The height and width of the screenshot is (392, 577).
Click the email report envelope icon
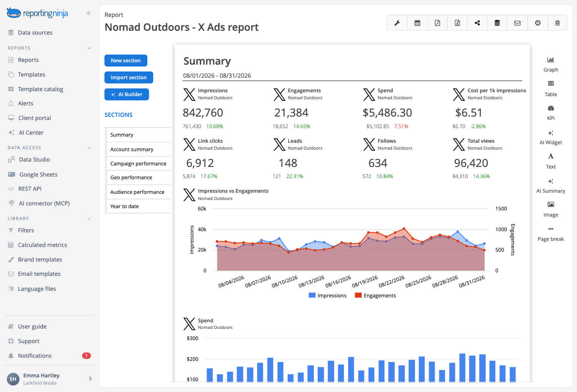point(517,23)
